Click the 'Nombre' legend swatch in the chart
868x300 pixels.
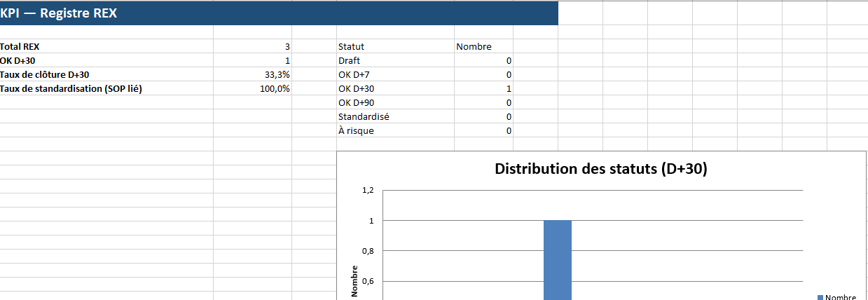[820, 297]
